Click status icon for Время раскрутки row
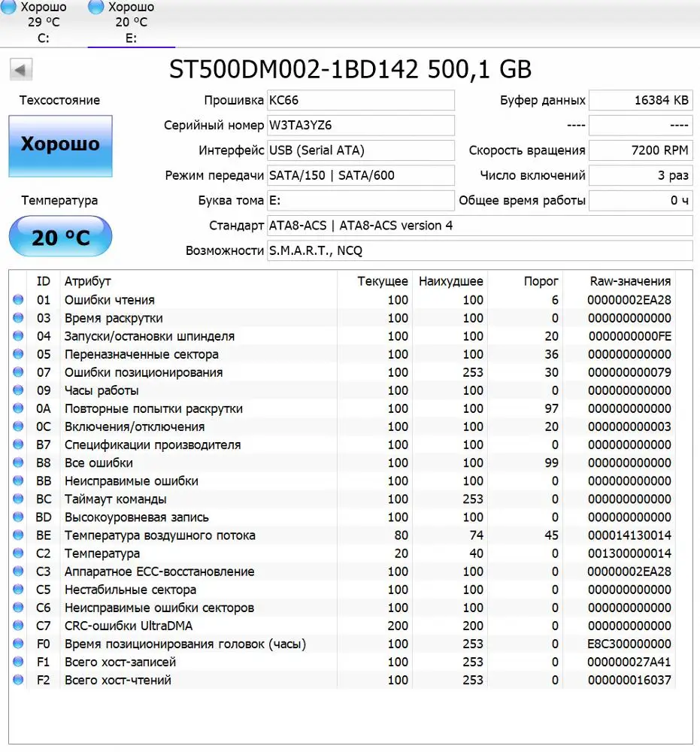 (x=18, y=317)
